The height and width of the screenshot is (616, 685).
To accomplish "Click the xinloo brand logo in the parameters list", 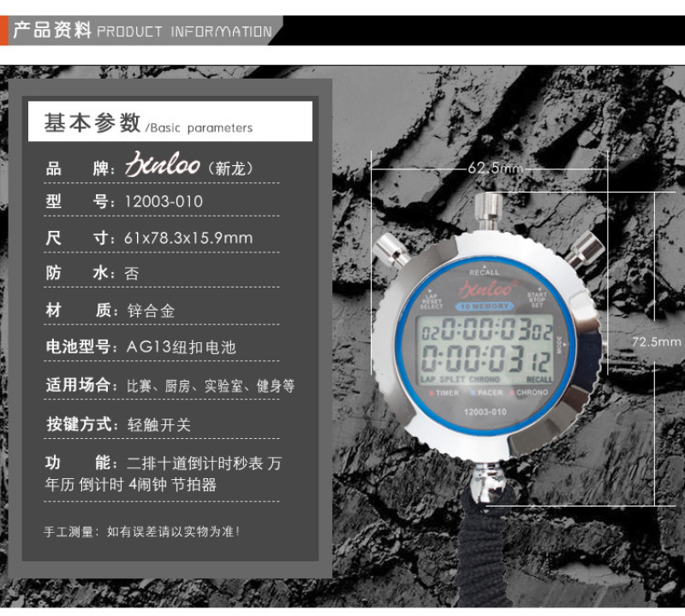I will (x=163, y=165).
